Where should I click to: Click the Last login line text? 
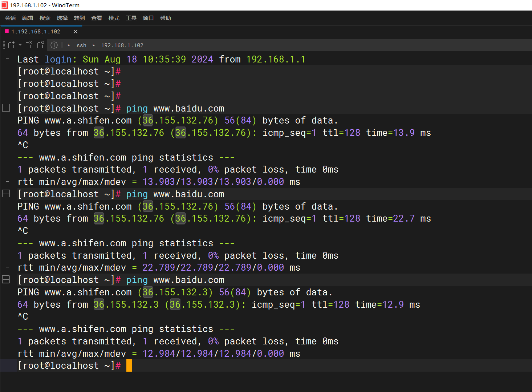click(x=162, y=59)
